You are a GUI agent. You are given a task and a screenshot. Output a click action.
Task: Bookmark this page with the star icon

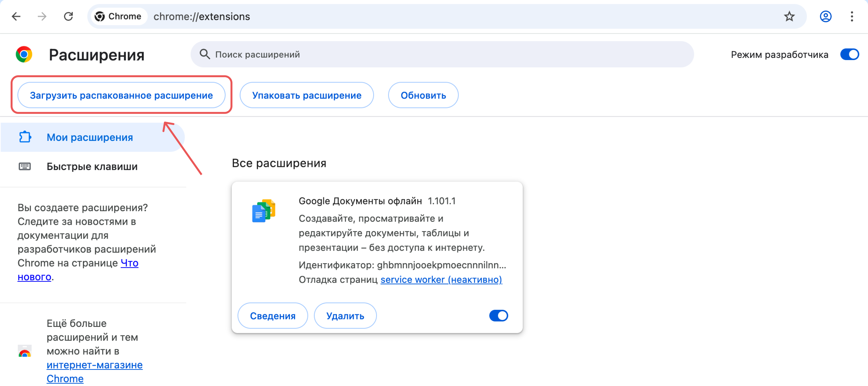tap(789, 16)
